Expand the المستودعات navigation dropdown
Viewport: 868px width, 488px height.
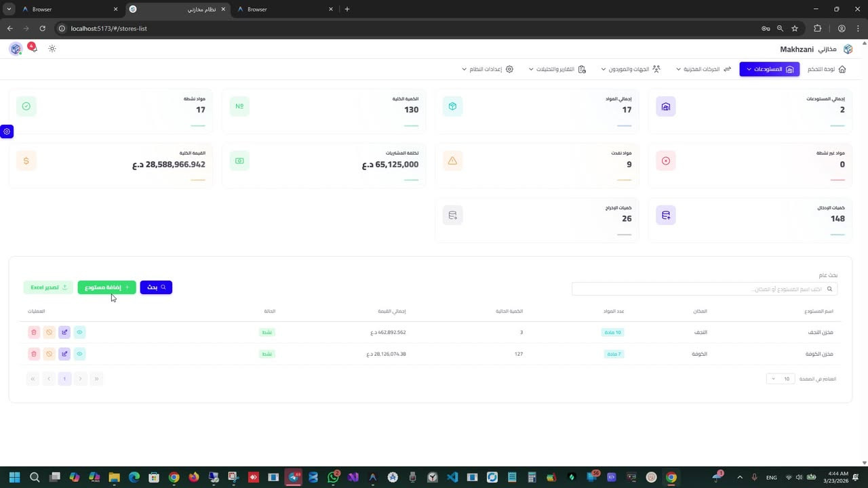pos(769,68)
